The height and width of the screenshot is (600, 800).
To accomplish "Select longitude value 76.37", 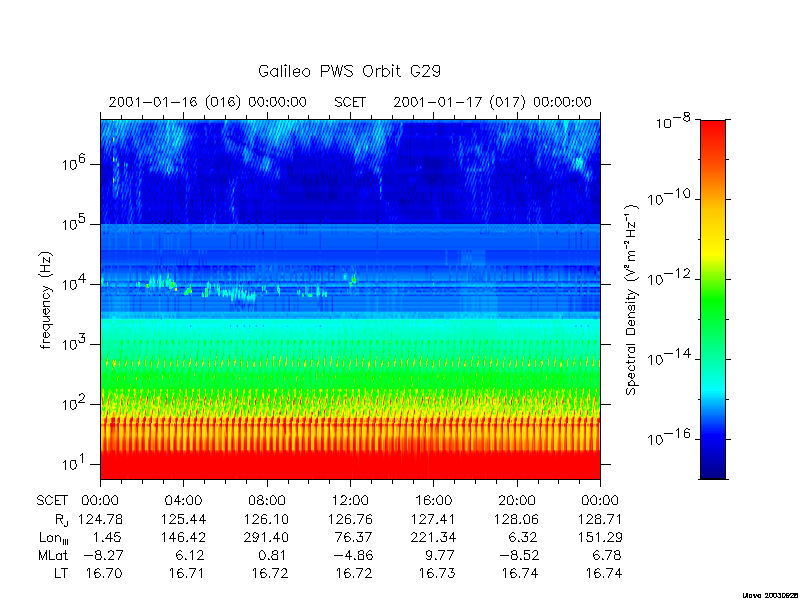I will [354, 537].
